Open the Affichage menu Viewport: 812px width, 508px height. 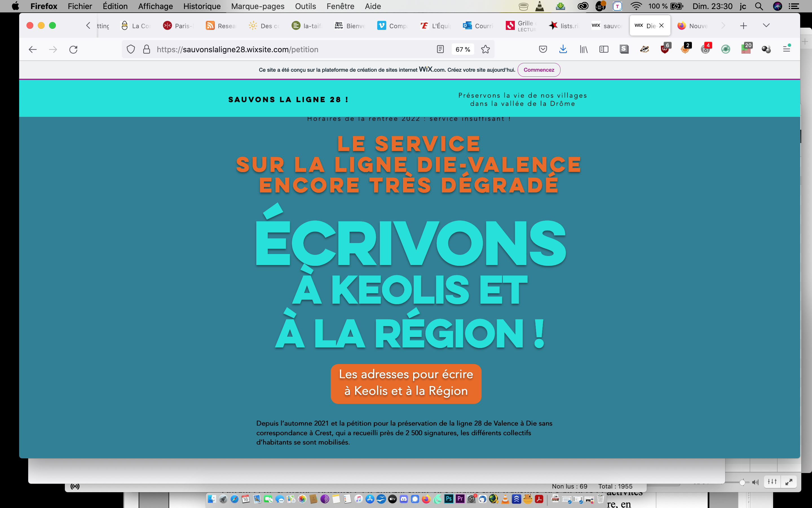tap(155, 6)
